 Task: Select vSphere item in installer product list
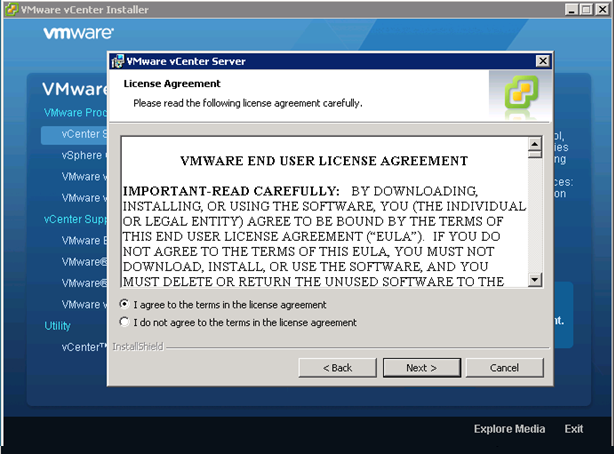[84, 155]
